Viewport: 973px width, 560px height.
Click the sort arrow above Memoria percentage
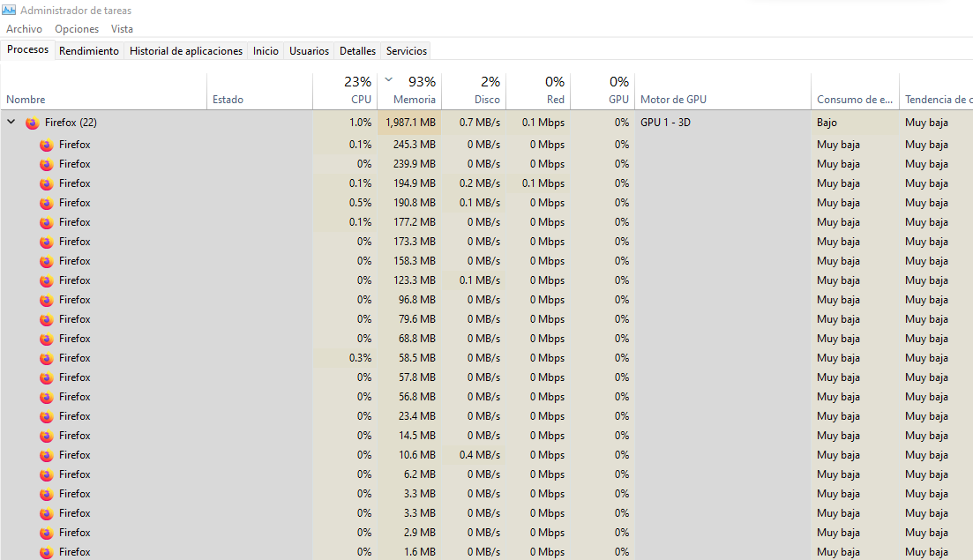[388, 79]
